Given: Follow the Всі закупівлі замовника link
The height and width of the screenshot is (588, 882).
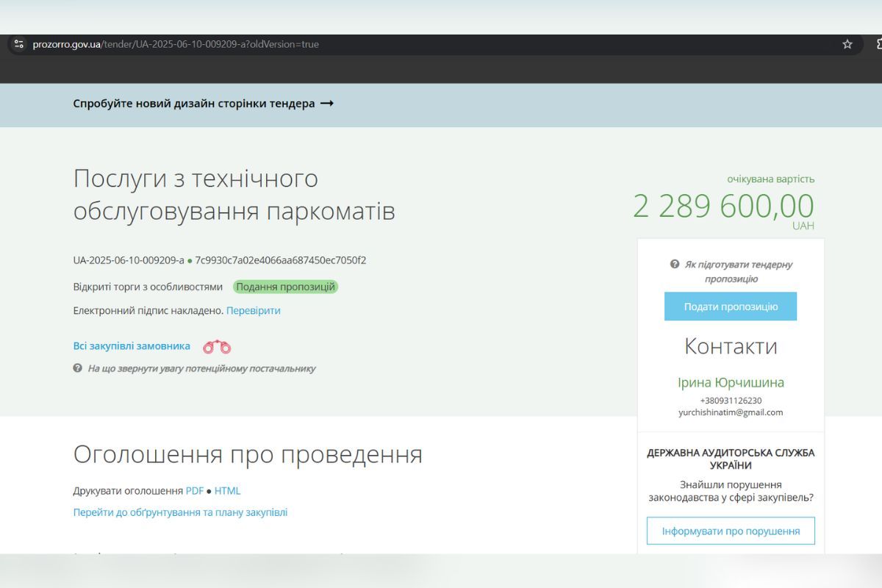Looking at the screenshot, I should tap(131, 346).
